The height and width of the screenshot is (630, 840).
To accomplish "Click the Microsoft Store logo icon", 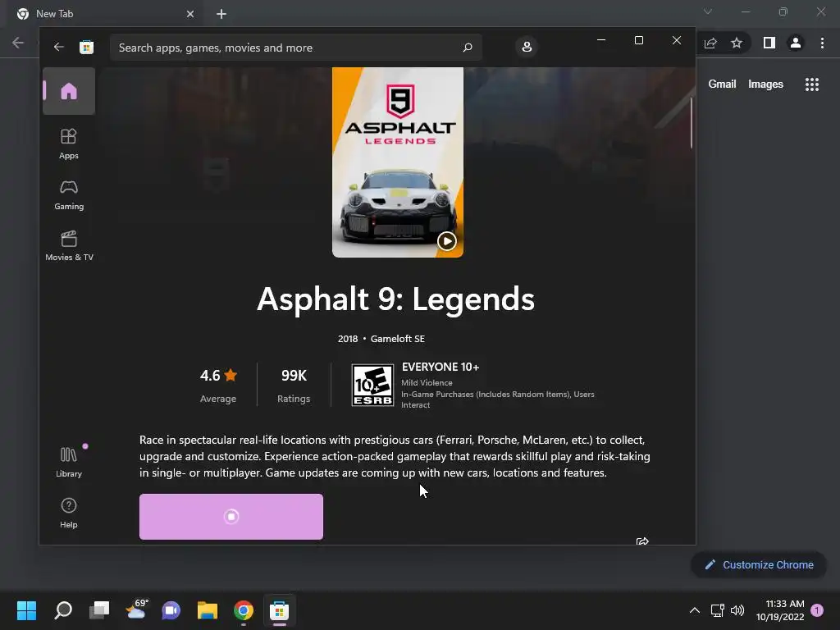I will (x=86, y=47).
